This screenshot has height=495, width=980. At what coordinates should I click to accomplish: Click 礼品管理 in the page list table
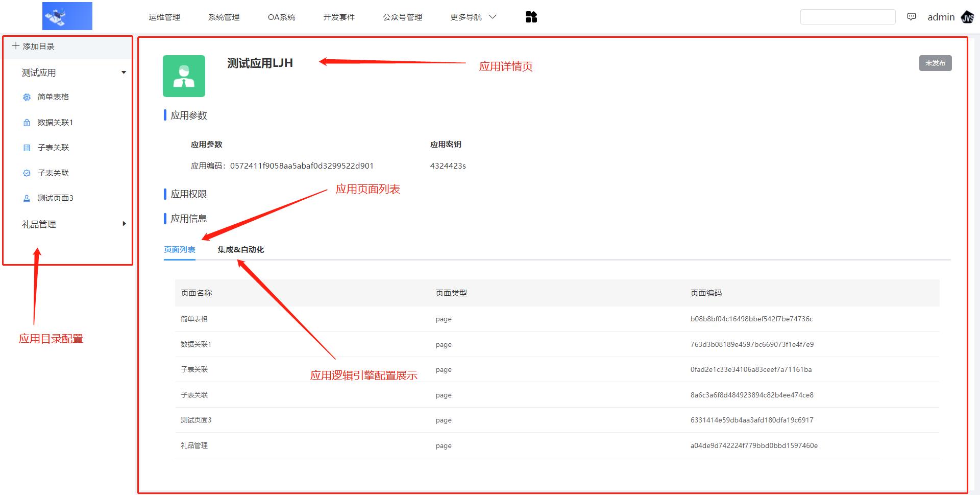click(x=194, y=445)
